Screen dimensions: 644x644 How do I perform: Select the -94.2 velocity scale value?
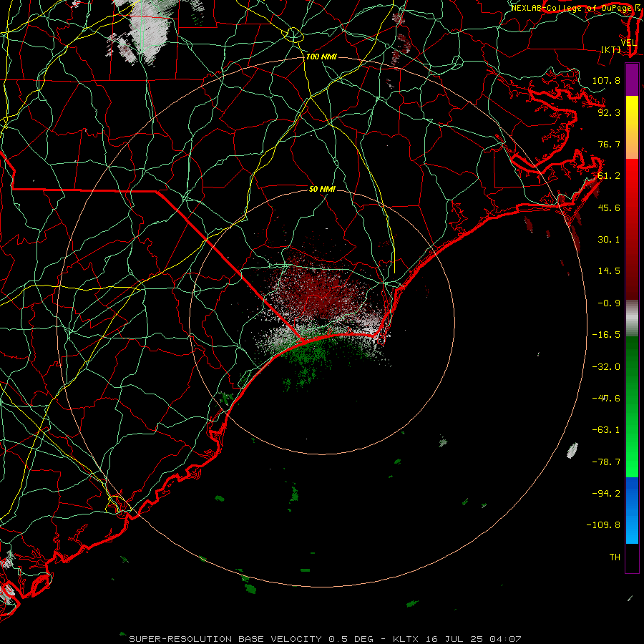(606, 494)
